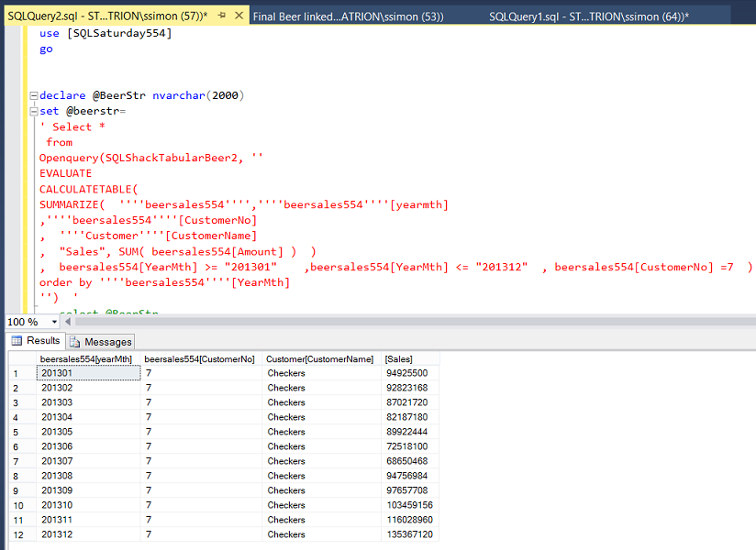Select the beersales554[CustomerNo] column header
The image size is (756, 550).
pos(199,358)
